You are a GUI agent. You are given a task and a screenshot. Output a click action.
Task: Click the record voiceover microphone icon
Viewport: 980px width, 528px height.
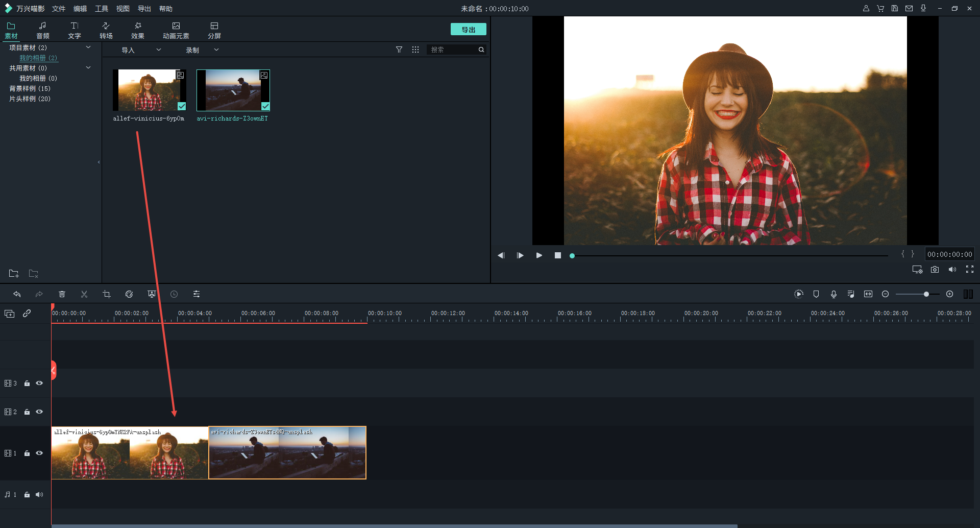pyautogui.click(x=834, y=294)
